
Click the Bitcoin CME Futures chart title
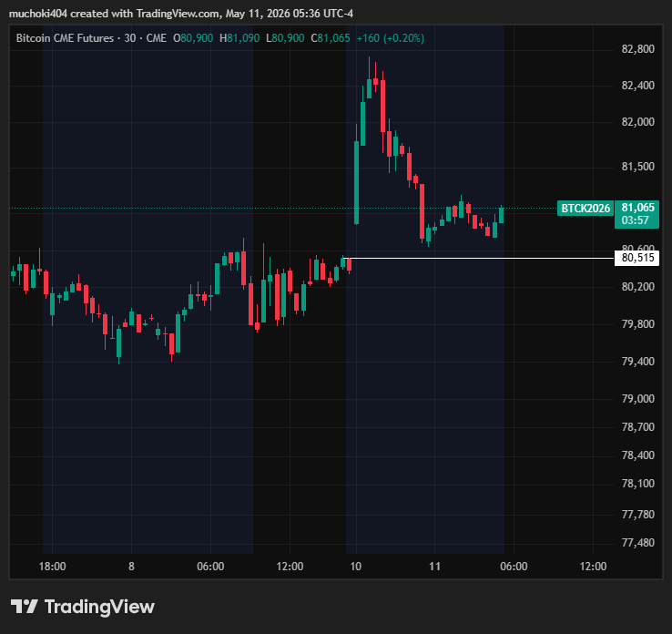(x=65, y=38)
